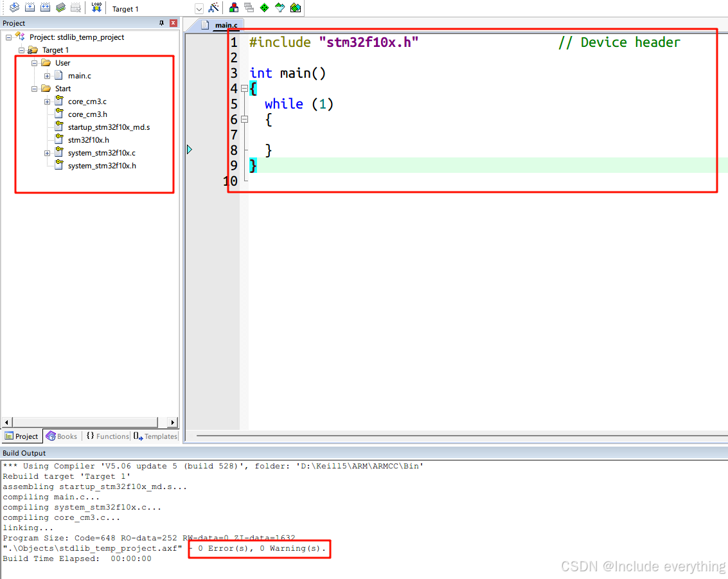Screen dimensions: 728x579
Task: Expand main.c dependencies in the tree
Action: 48,76
